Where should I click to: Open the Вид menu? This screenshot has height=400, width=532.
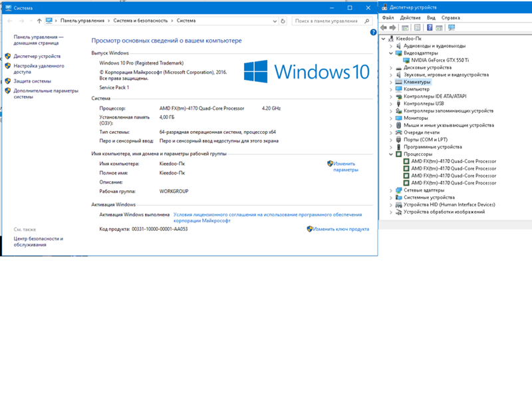431,18
